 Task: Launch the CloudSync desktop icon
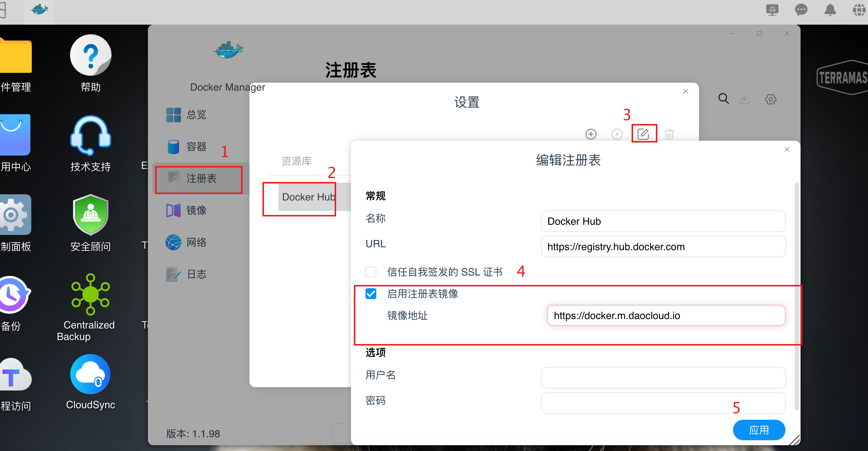[90, 374]
